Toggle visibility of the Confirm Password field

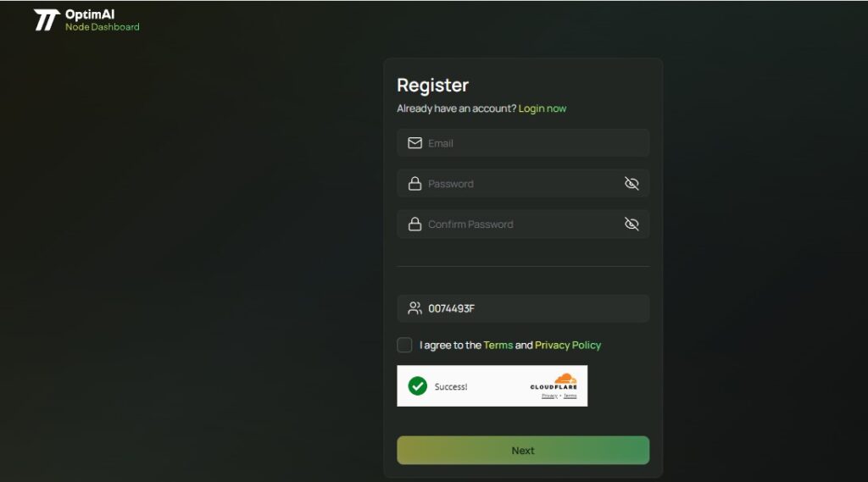click(632, 224)
